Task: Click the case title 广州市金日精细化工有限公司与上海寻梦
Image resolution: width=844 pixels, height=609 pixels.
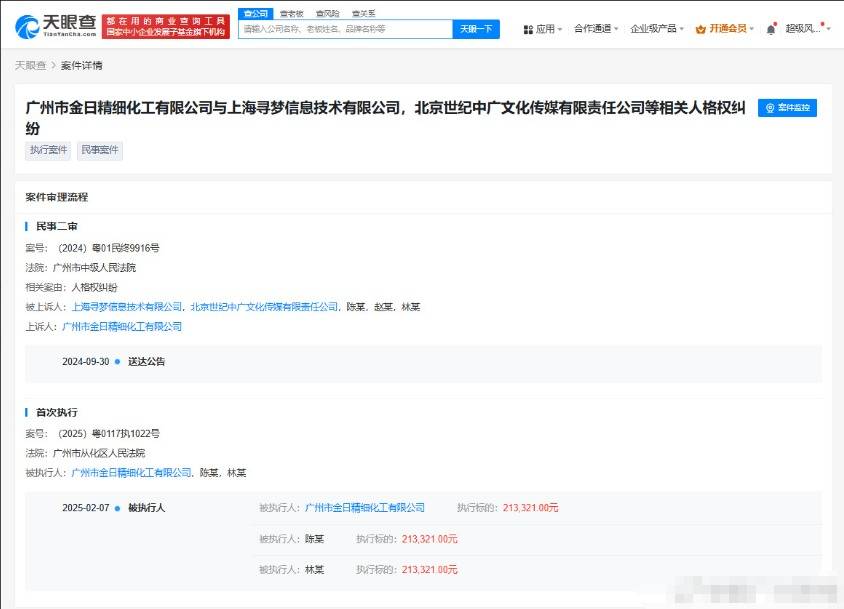Action: (x=385, y=118)
